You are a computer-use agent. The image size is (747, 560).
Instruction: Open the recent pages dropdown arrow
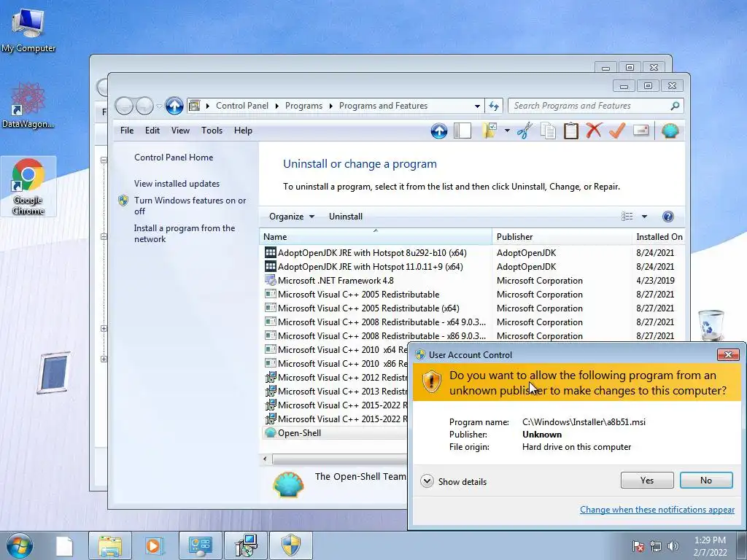[159, 106]
